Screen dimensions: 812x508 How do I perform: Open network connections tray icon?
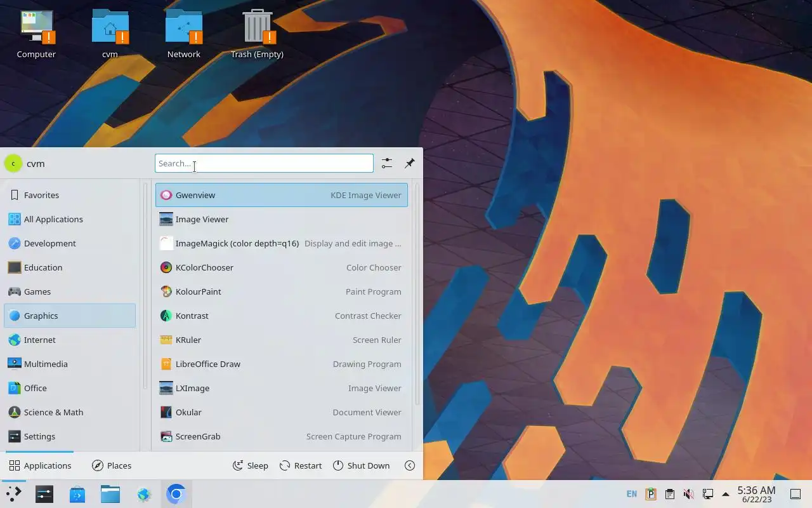pyautogui.click(x=707, y=494)
